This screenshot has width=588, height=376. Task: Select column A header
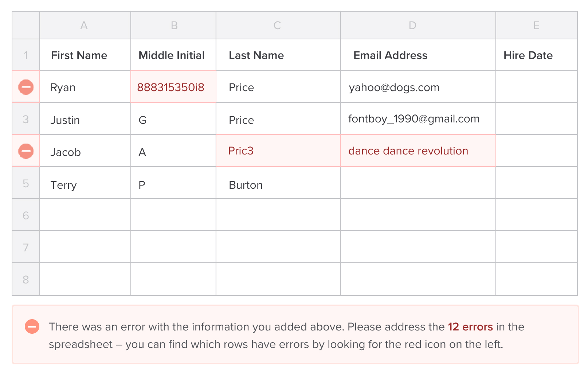[85, 26]
